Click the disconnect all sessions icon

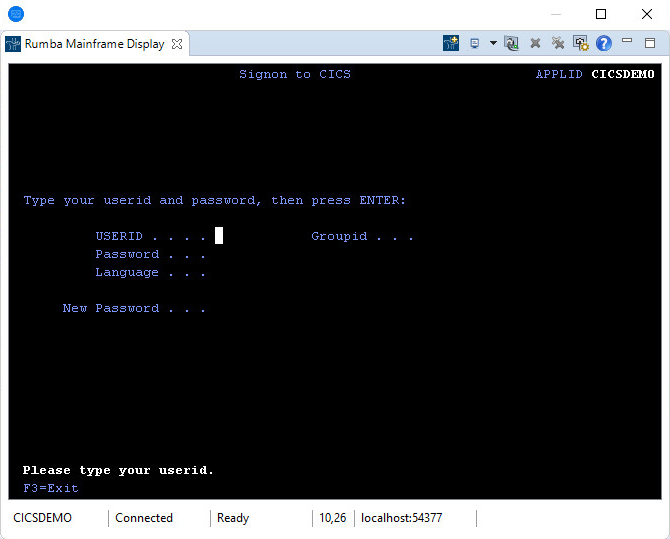coord(557,44)
